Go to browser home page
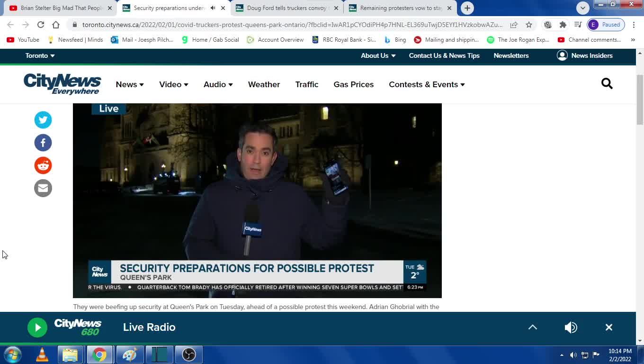Image resolution: width=644 pixels, height=364 pixels. coord(56,25)
